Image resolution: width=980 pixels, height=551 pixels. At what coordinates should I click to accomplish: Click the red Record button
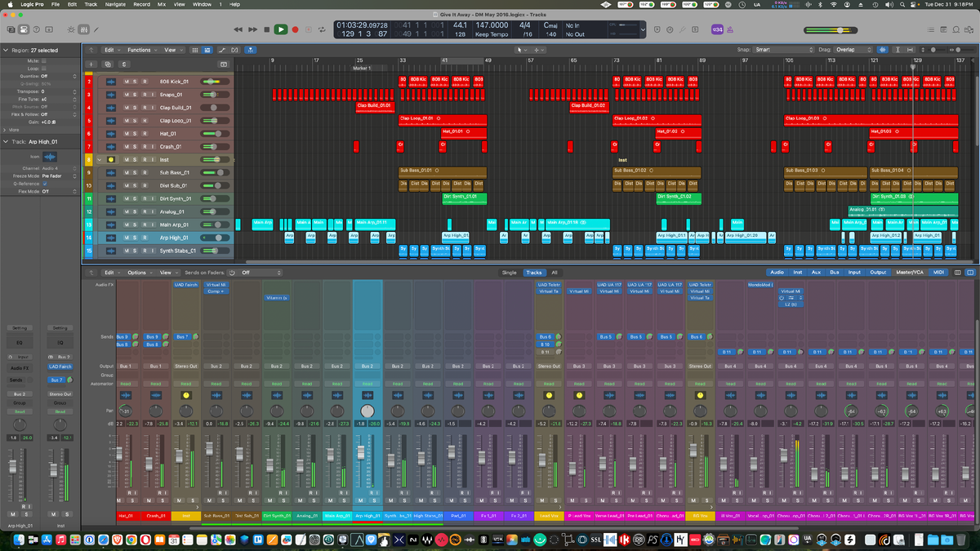(295, 29)
